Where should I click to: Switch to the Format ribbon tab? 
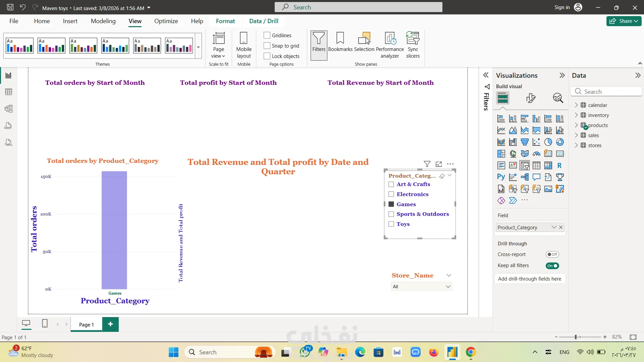[x=225, y=21]
